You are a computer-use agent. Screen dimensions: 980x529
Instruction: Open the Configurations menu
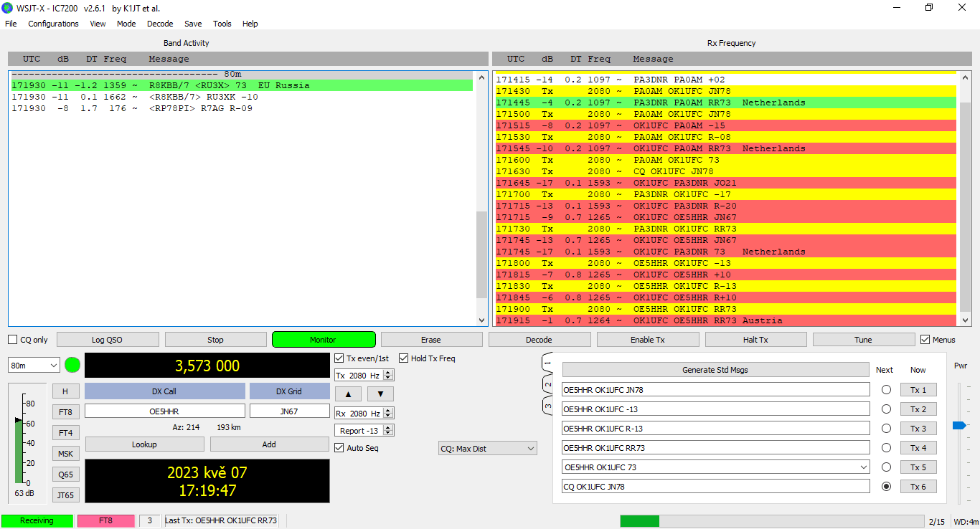(53, 24)
